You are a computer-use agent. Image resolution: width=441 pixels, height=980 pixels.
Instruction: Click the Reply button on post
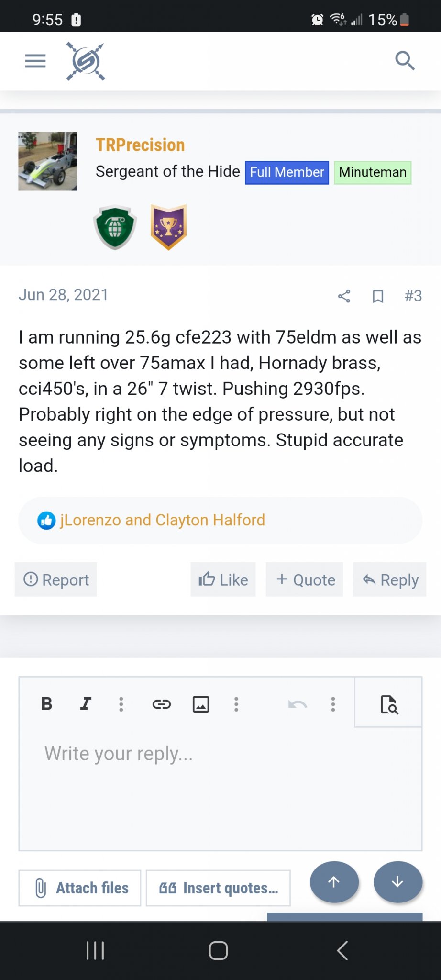point(390,579)
